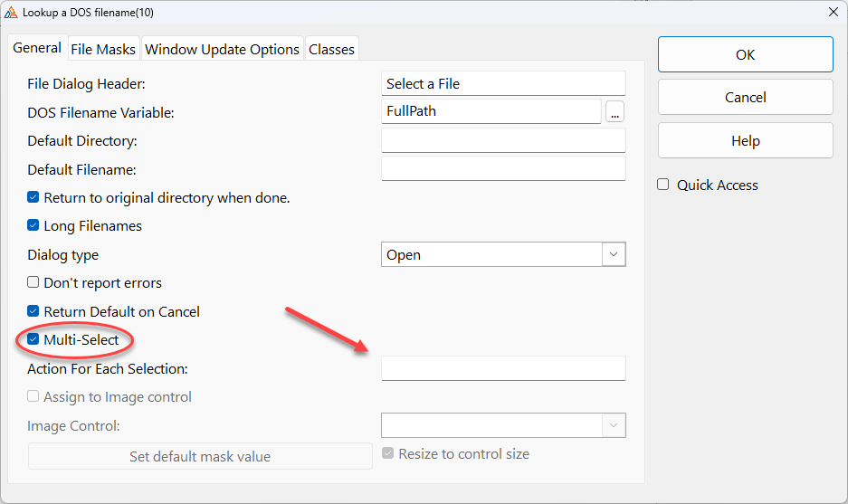
Task: Uncheck Return to original directory when done
Action: [33, 197]
